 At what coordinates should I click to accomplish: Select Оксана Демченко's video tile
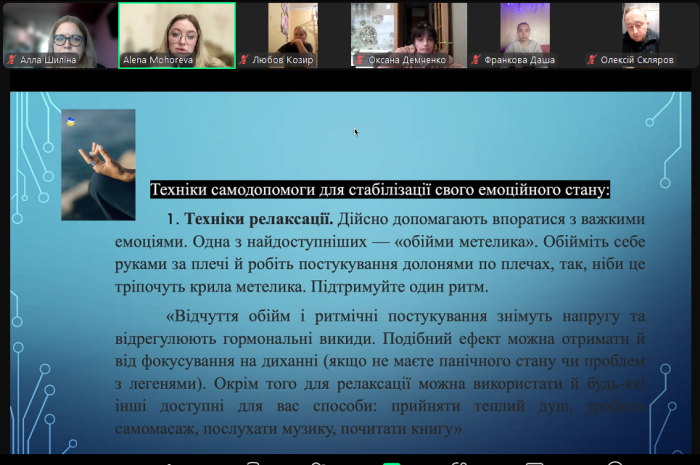tap(410, 28)
